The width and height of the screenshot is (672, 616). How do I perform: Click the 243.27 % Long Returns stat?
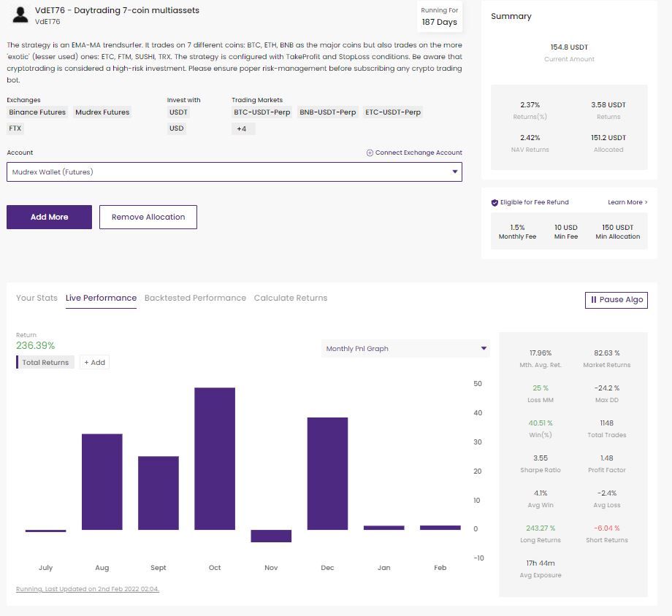(x=541, y=534)
